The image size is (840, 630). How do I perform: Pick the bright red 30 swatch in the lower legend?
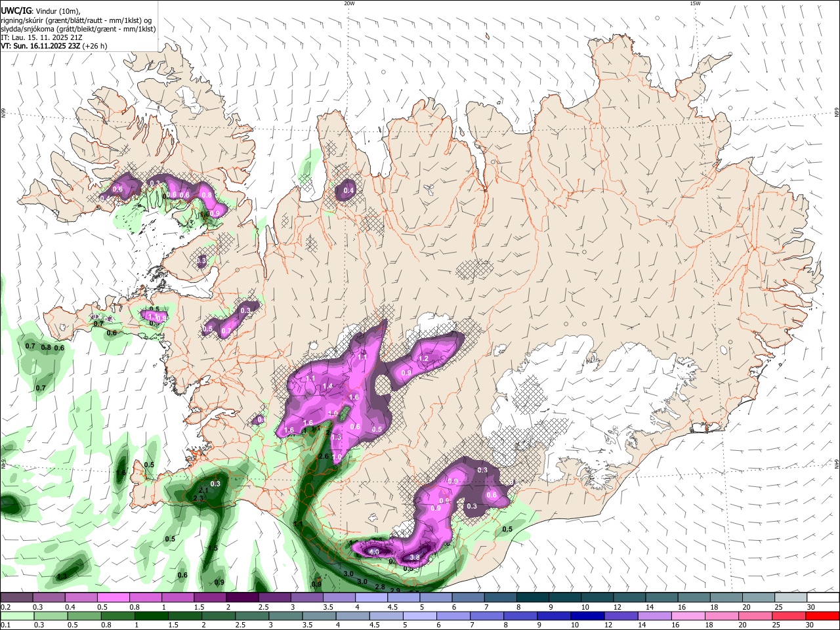click(822, 616)
